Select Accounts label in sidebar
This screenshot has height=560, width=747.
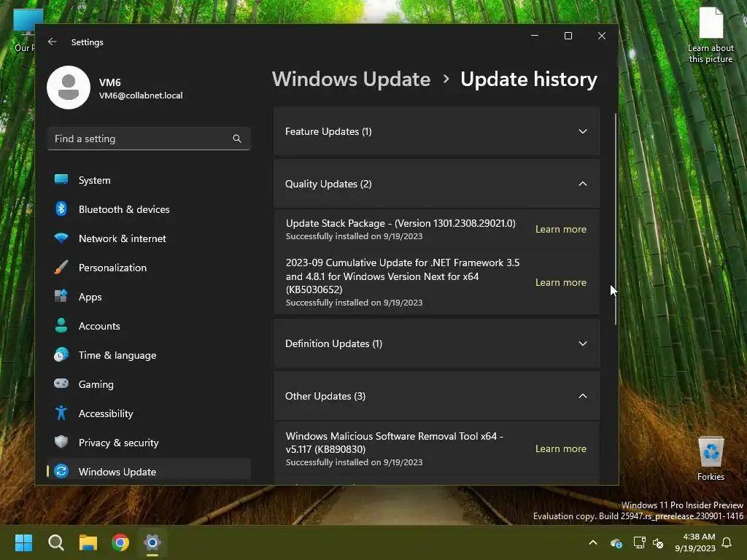click(99, 326)
